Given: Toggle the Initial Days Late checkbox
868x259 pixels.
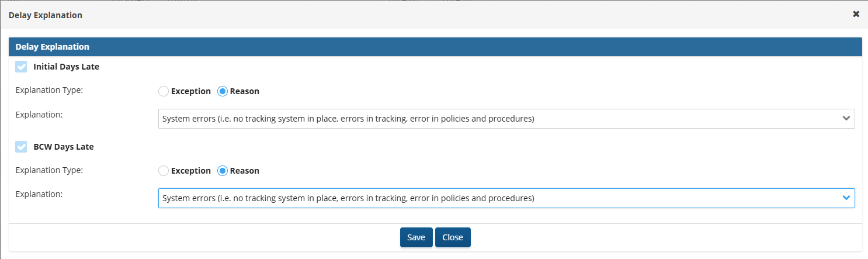Looking at the screenshot, I should 21,67.
